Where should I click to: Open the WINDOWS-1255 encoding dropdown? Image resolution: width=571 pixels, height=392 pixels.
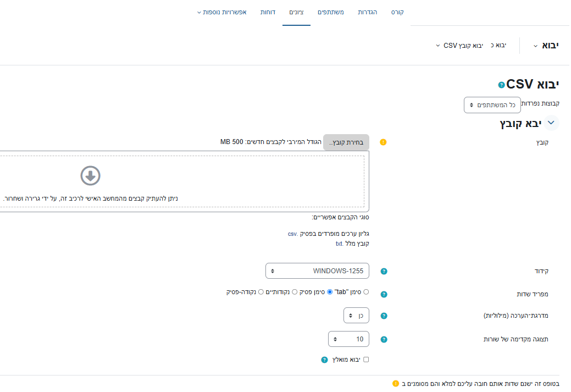pyautogui.click(x=318, y=271)
